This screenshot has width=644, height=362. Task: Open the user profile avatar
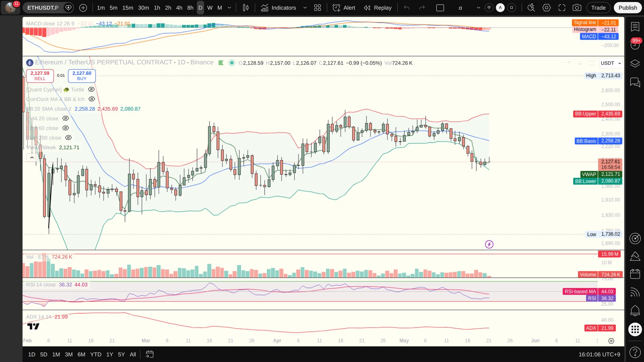pyautogui.click(x=10, y=8)
